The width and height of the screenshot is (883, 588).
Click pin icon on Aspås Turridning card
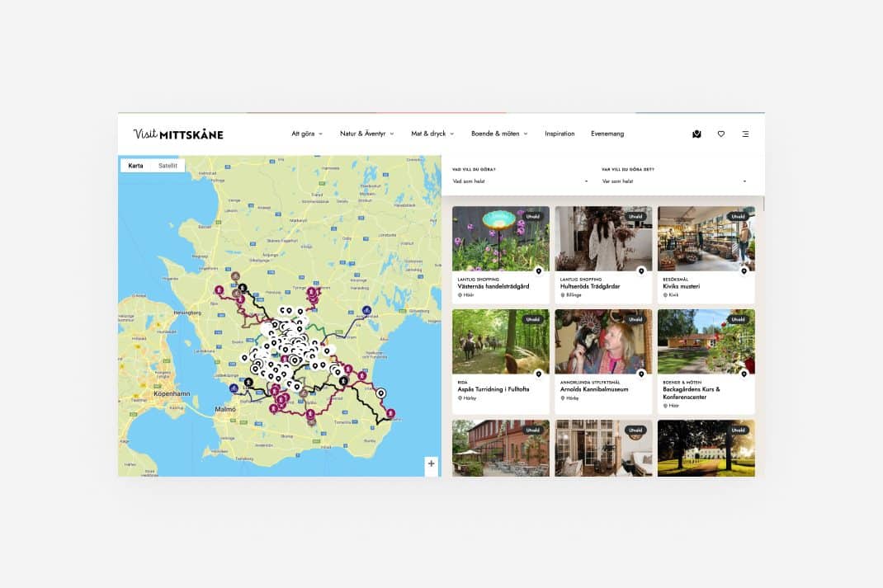(x=538, y=374)
